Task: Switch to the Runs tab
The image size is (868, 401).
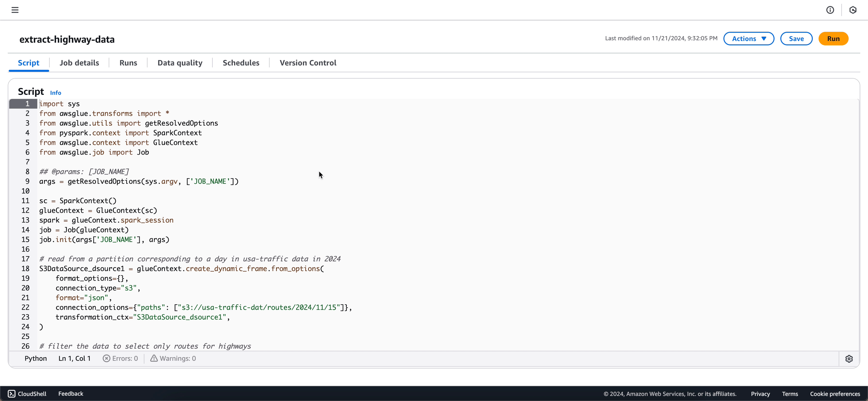Action: [128, 62]
